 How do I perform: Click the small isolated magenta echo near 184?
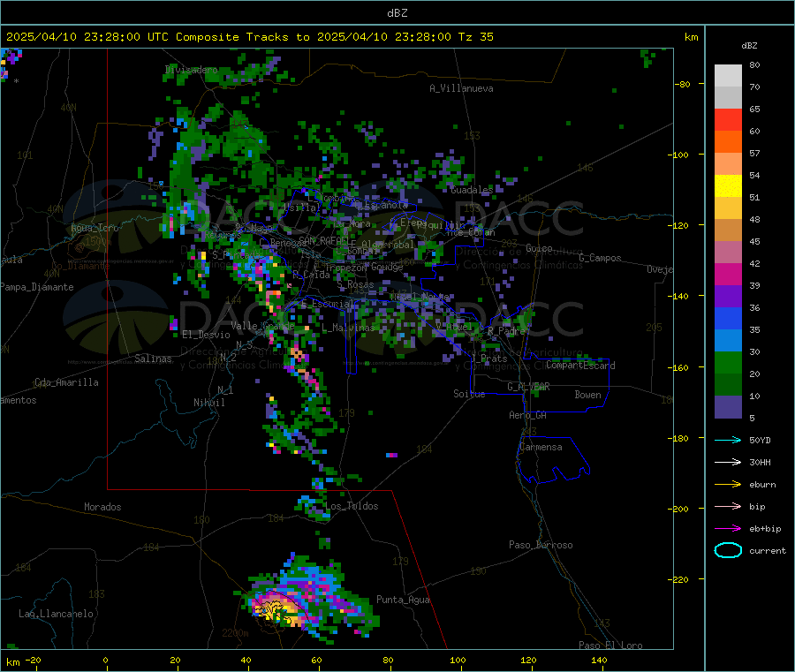pyautogui.click(x=391, y=455)
